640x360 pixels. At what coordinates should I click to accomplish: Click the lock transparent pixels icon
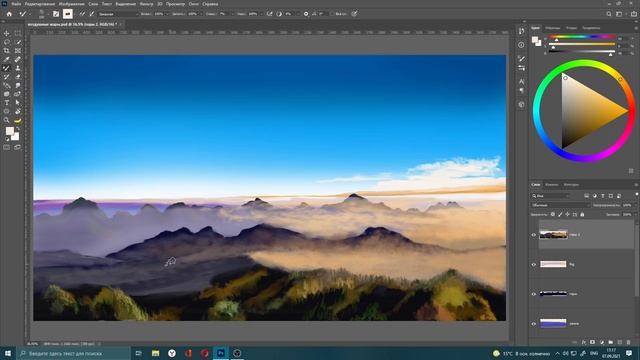(x=553, y=214)
